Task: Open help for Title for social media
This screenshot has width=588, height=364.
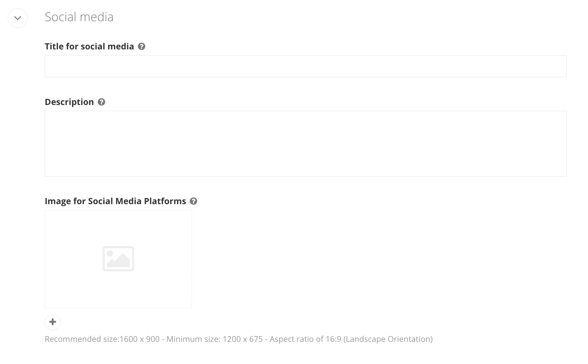Action: click(142, 47)
